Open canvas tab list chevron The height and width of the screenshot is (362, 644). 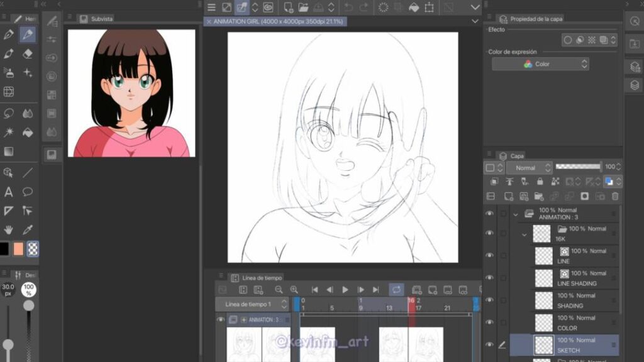[475, 21]
